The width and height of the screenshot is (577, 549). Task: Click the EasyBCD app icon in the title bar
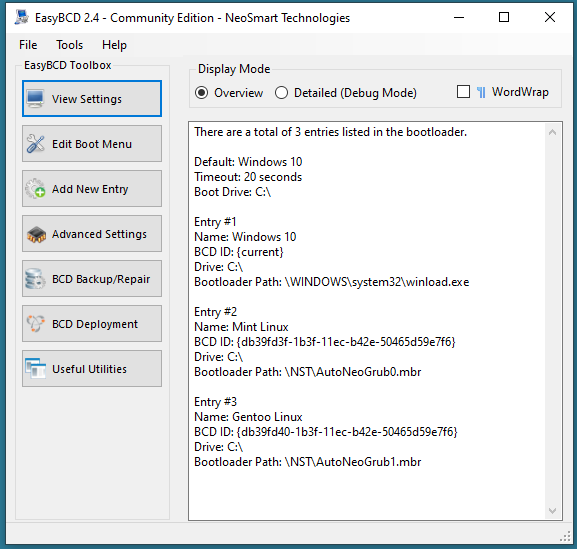(22, 17)
